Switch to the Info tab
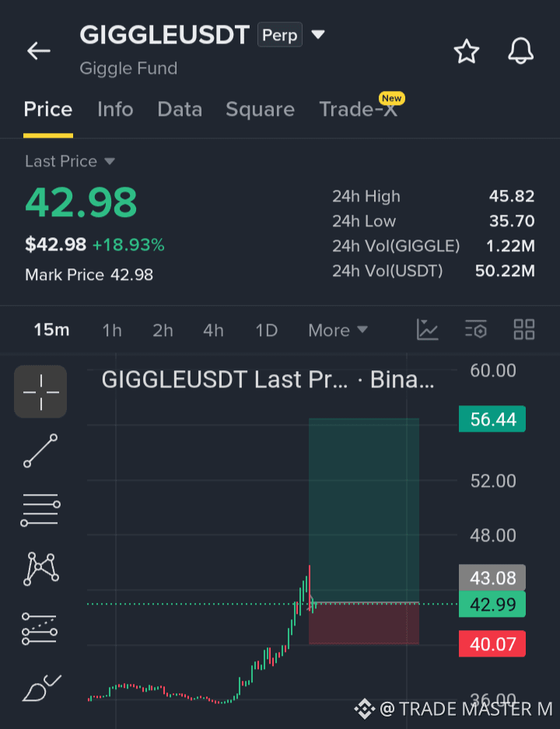 (x=115, y=109)
